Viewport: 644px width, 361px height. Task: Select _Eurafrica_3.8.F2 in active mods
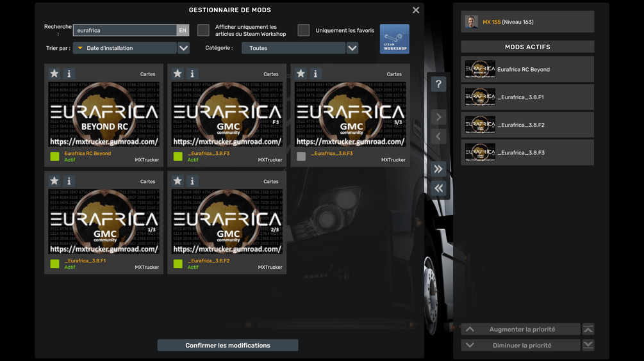[527, 125]
